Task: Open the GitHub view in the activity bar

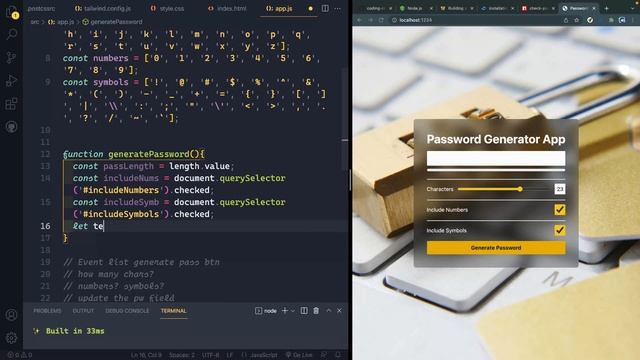Action: click(x=11, y=127)
